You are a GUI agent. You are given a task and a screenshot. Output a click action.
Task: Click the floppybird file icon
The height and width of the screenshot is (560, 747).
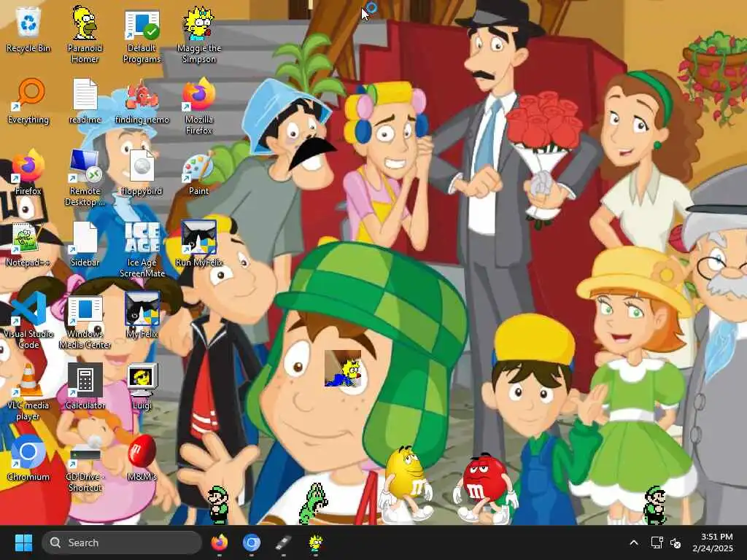pos(142,172)
